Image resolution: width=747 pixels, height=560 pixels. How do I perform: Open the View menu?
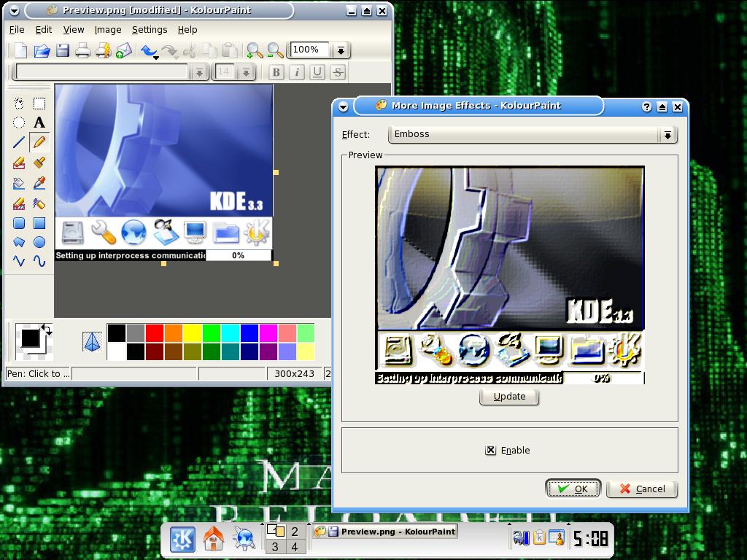pos(74,29)
